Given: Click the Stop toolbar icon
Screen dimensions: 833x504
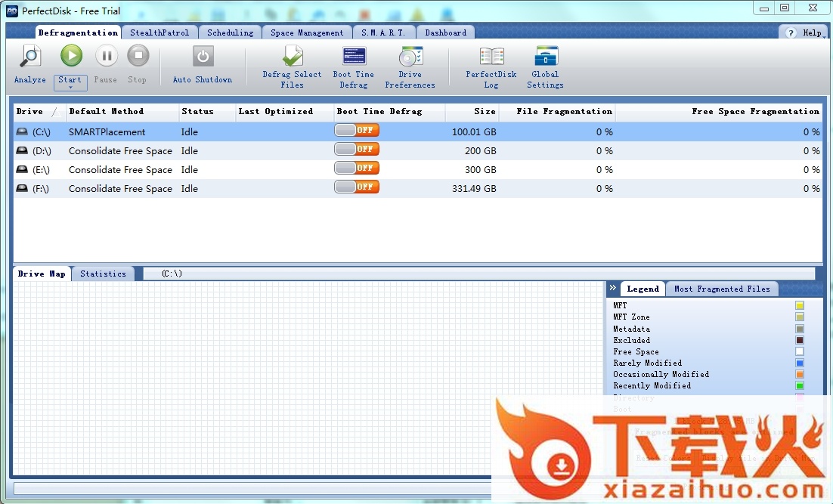Looking at the screenshot, I should (138, 55).
